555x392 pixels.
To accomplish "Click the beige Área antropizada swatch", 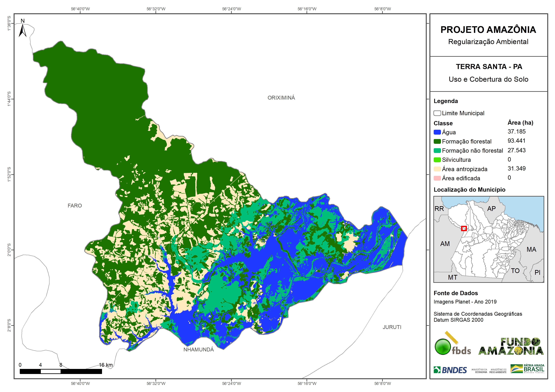I will (x=437, y=169).
